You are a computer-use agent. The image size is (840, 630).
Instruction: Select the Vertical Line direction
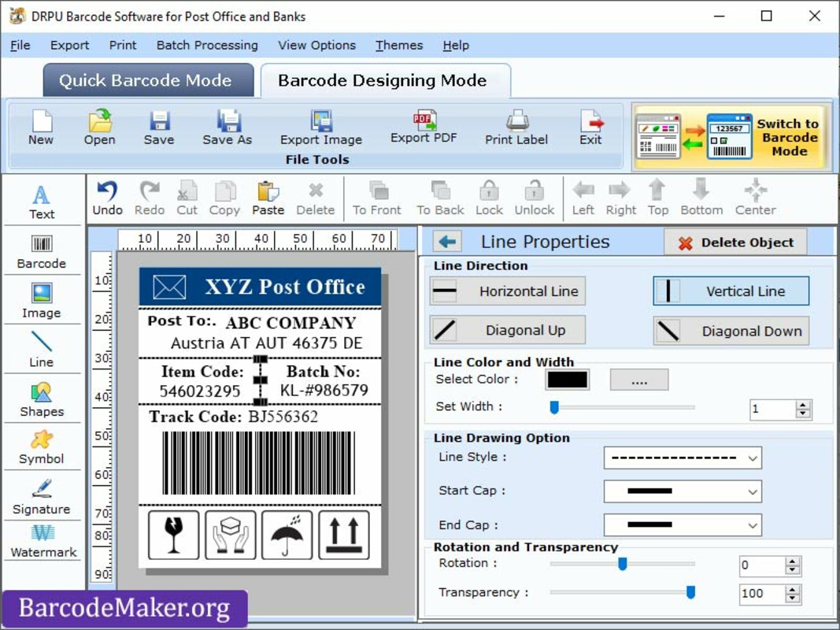tap(730, 291)
